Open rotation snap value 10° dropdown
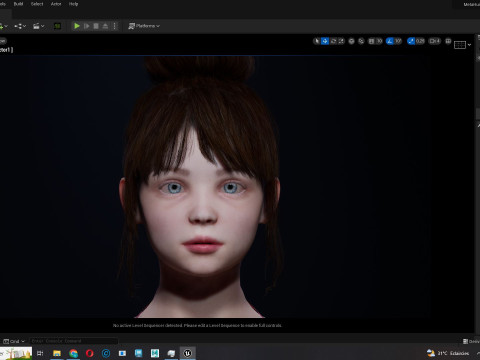The width and height of the screenshot is (480, 360). pos(398,41)
